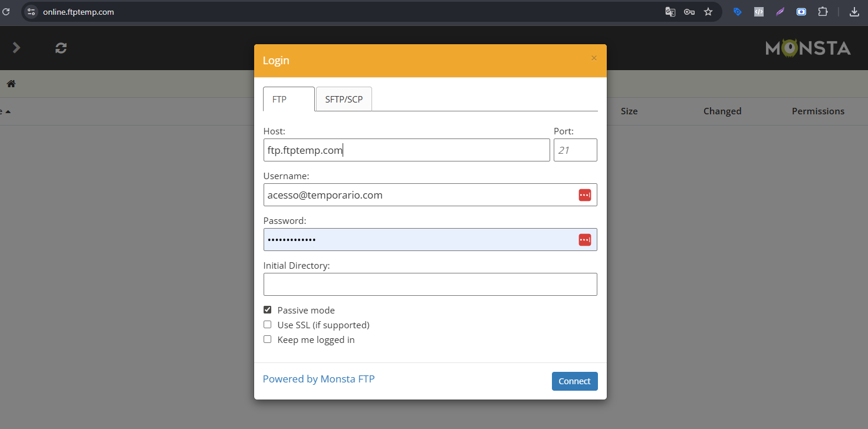Enable the Use SSL checkbox
Viewport: 868px width, 429px height.
(268, 325)
